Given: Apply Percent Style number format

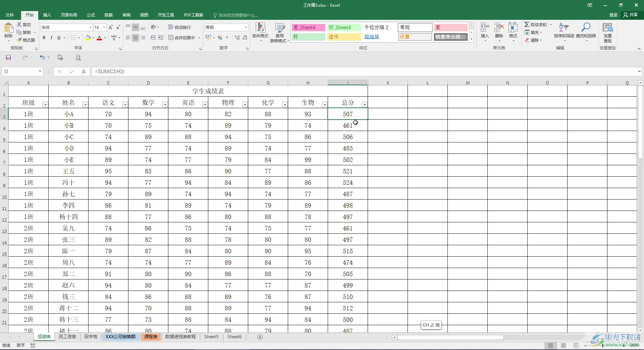Looking at the screenshot, I should click(x=220, y=38).
